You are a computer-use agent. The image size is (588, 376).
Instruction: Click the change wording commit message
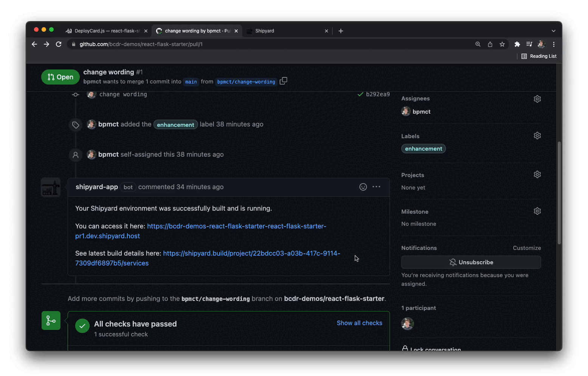(123, 94)
